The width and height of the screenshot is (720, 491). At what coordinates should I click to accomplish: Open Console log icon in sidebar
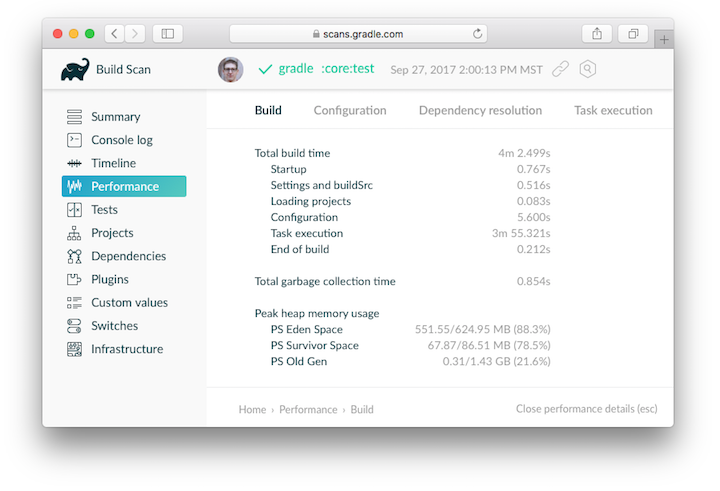(x=74, y=140)
